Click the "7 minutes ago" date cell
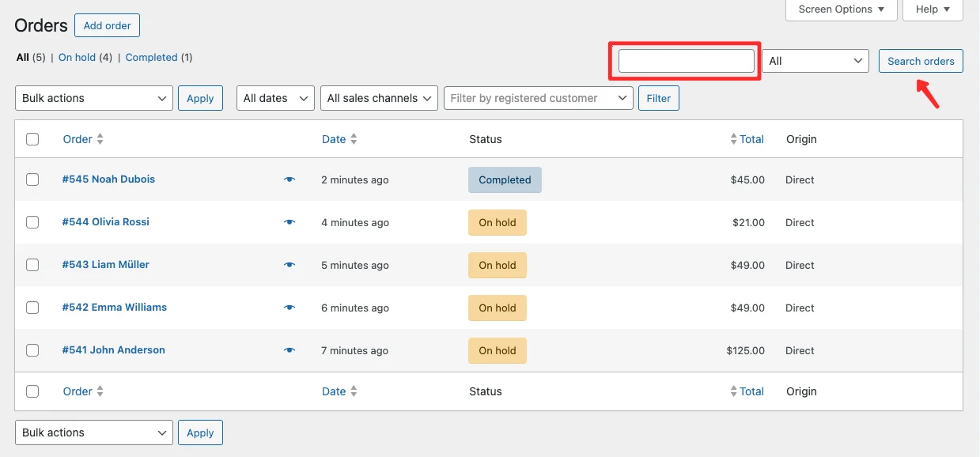The image size is (980, 457). (x=355, y=350)
